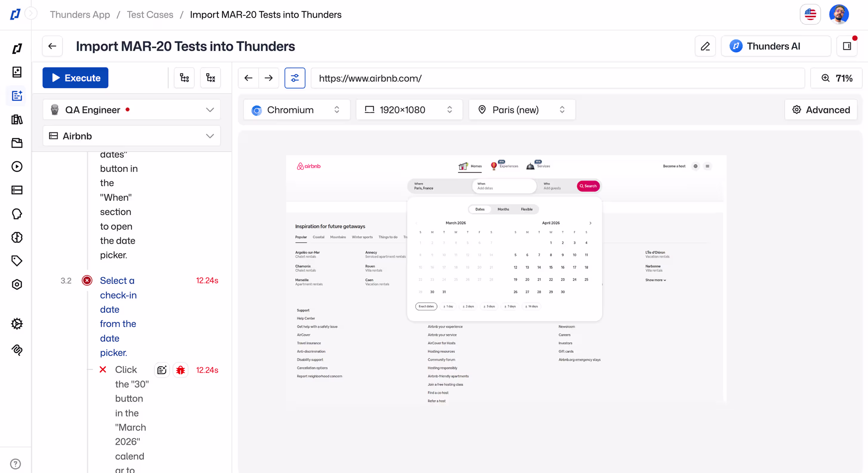868x473 pixels.
Task: Open the Airbnb environment dropdown
Action: point(132,136)
